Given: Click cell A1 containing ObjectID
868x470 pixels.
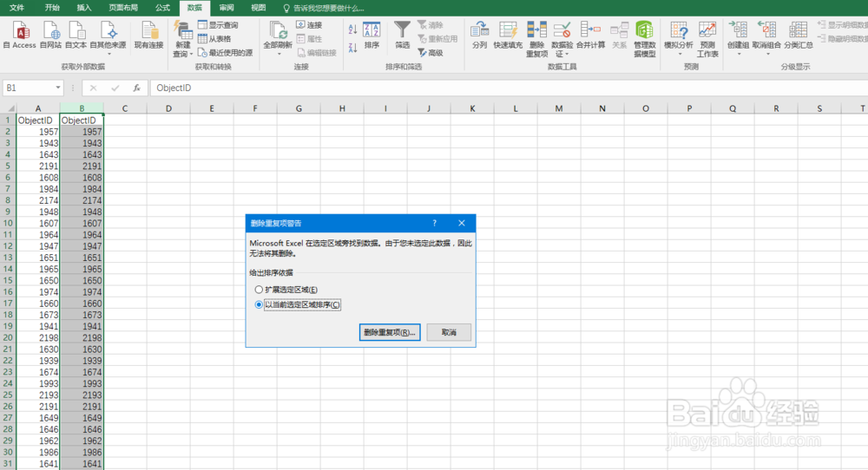Looking at the screenshot, I should [x=38, y=120].
